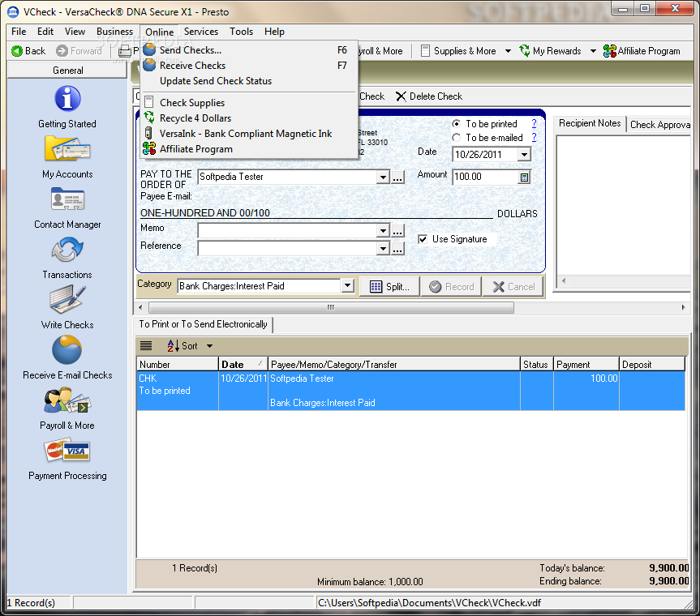Click into the Amount field
Image resolution: width=700 pixels, height=616 pixels.
485,177
